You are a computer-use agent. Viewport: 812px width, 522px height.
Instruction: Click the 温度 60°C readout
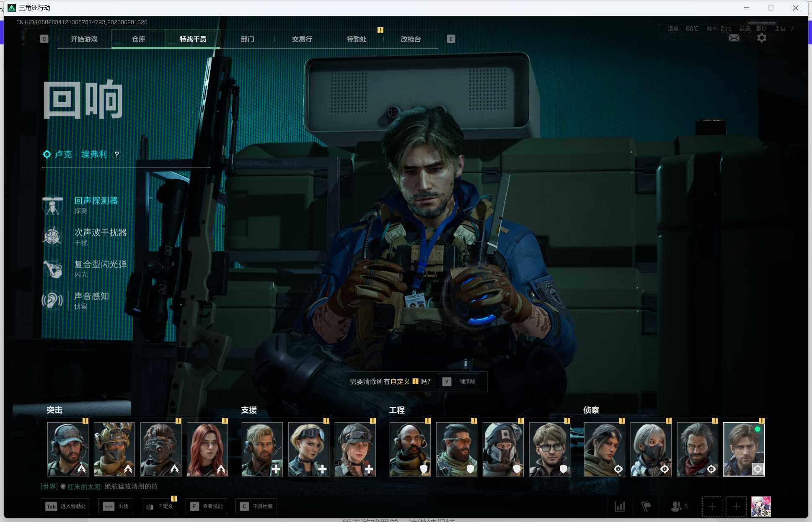tap(683, 29)
